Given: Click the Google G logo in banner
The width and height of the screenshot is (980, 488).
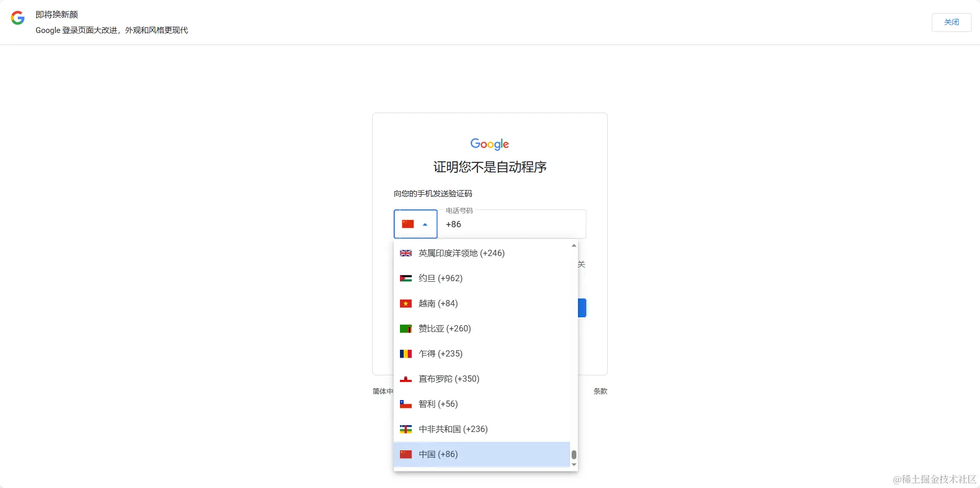Looking at the screenshot, I should click(18, 18).
